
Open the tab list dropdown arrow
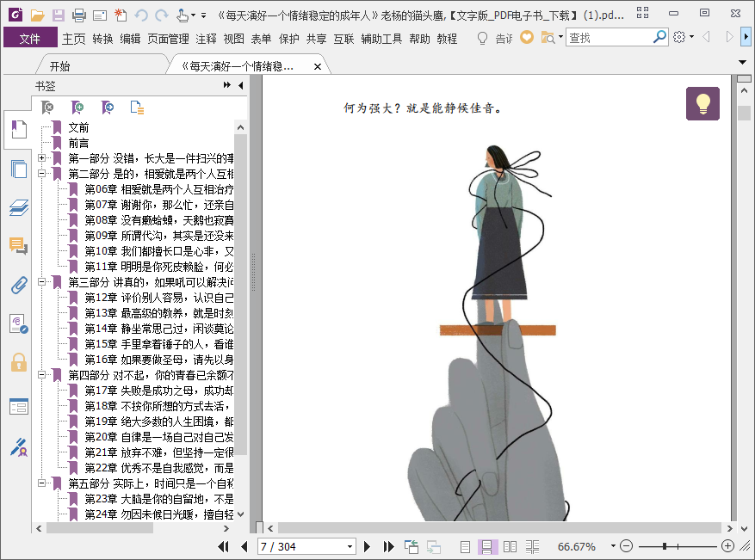(x=742, y=62)
